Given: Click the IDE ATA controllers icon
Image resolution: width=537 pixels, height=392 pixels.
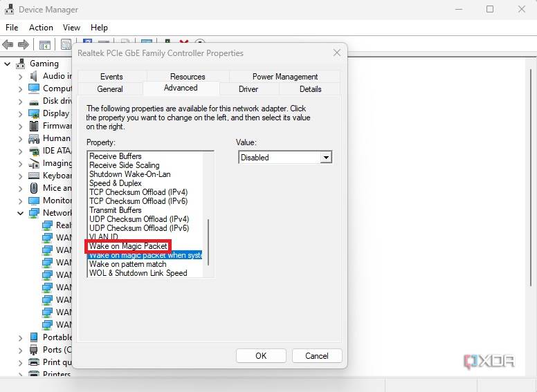Looking at the screenshot, I should coord(34,151).
